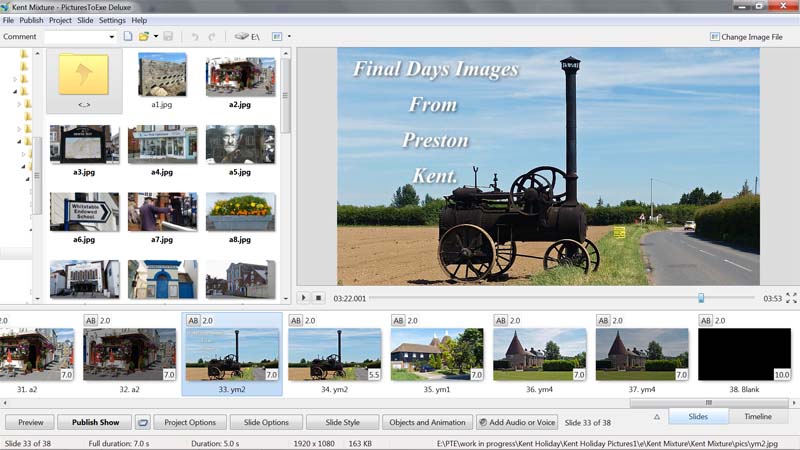Click the playback position slider handle

point(701,297)
